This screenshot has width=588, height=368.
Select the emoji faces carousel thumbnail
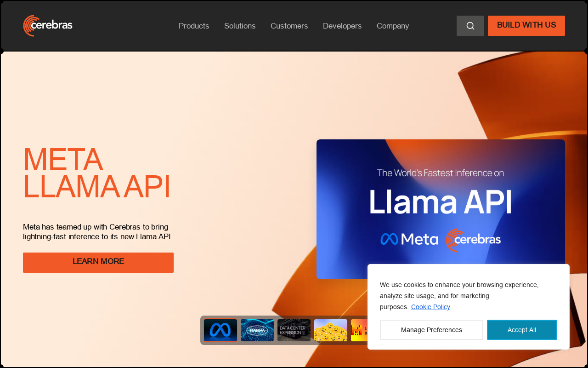[331, 330]
